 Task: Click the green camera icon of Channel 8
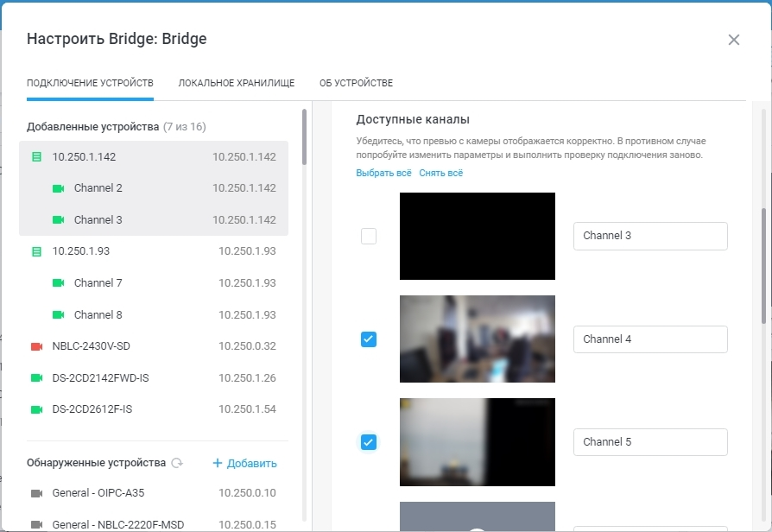(58, 314)
